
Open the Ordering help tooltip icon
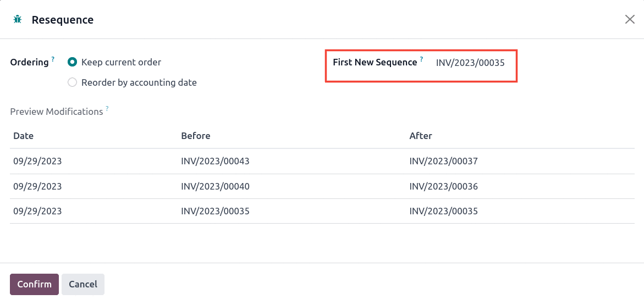[53, 59]
